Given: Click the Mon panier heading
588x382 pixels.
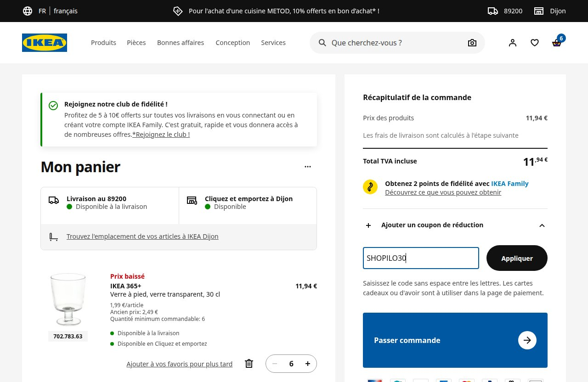Looking at the screenshot, I should point(80,167).
